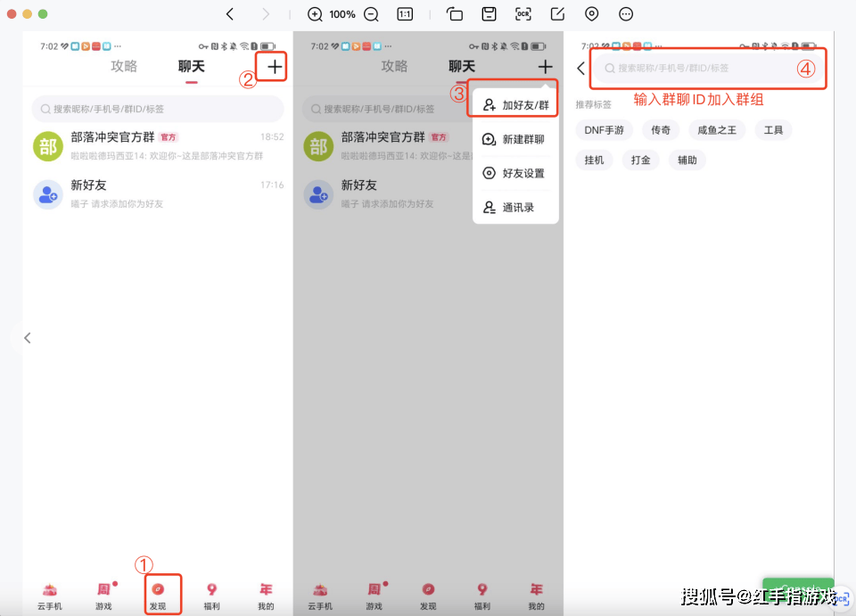Select the 挂机 recommended tag
The width and height of the screenshot is (856, 616).
[x=594, y=160]
